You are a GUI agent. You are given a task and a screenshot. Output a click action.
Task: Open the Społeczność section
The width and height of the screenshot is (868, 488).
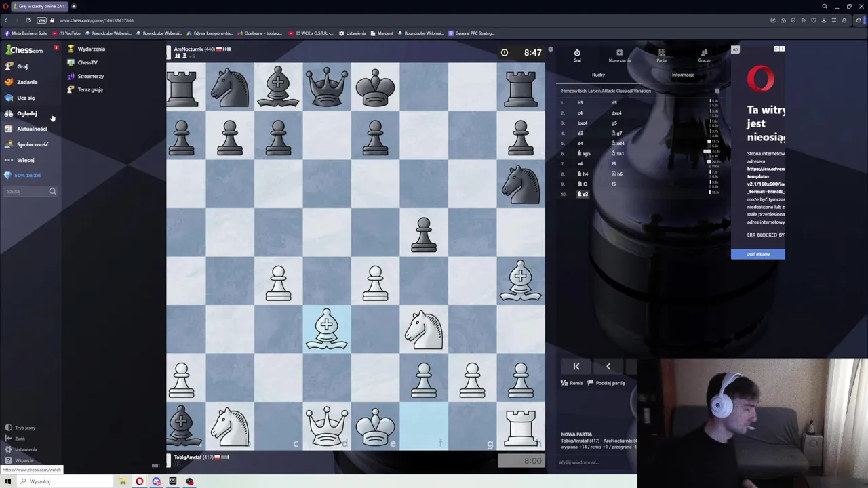[x=26, y=144]
